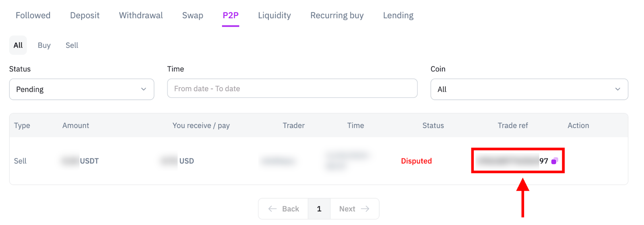Open the Liquidity tab

(275, 15)
